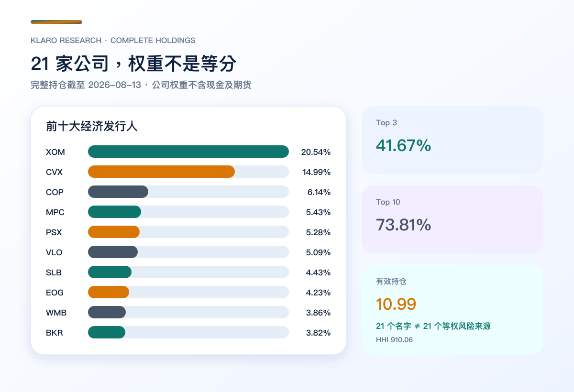Click the 73.81% Top 10 figure
Screen dimensions: 574x392
pos(404,225)
